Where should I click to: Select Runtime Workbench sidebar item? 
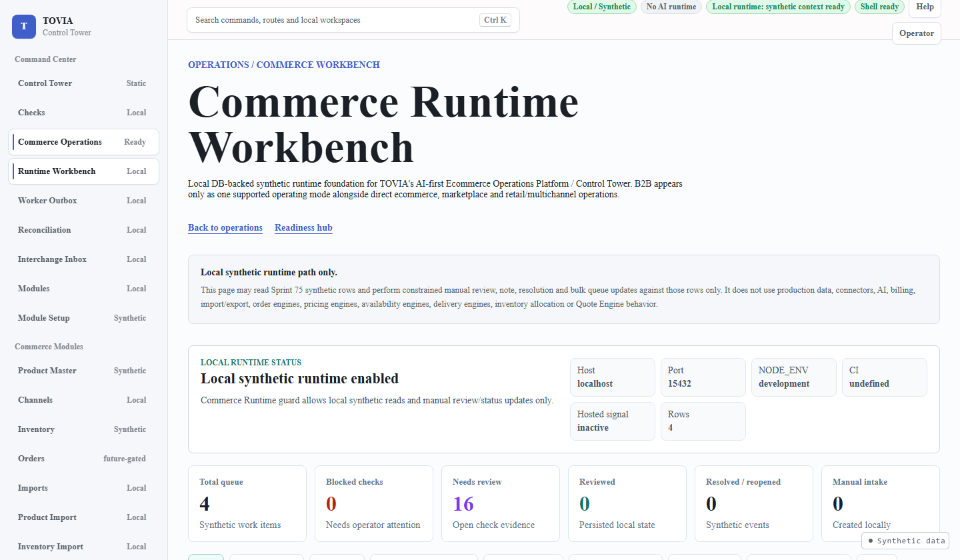[83, 171]
